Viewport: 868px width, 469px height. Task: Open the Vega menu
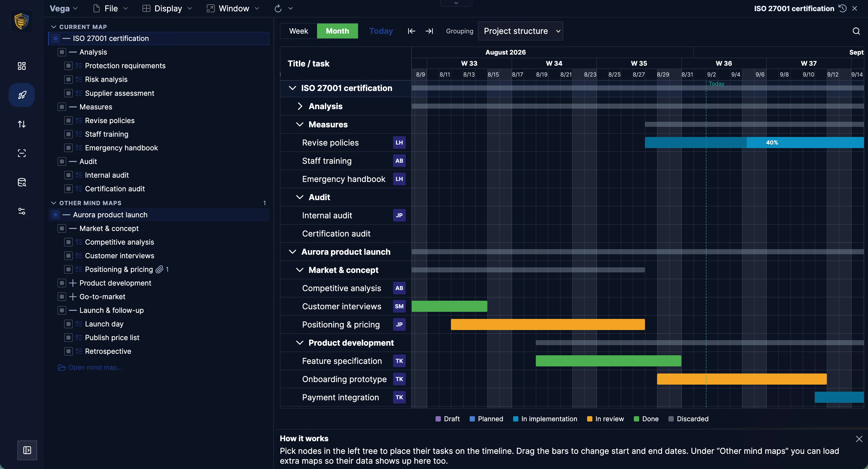click(x=64, y=8)
